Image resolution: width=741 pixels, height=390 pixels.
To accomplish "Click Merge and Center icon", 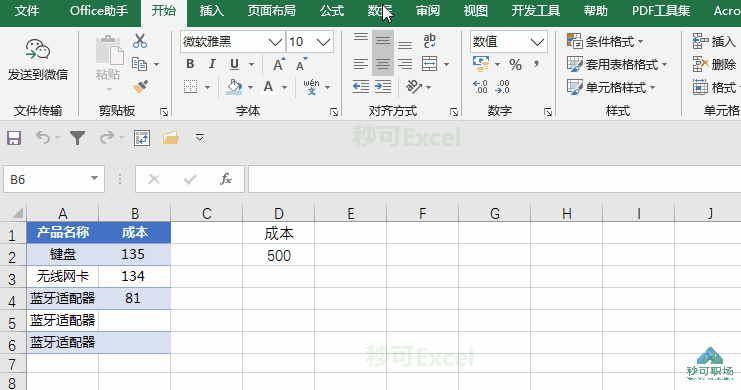I will [430, 64].
